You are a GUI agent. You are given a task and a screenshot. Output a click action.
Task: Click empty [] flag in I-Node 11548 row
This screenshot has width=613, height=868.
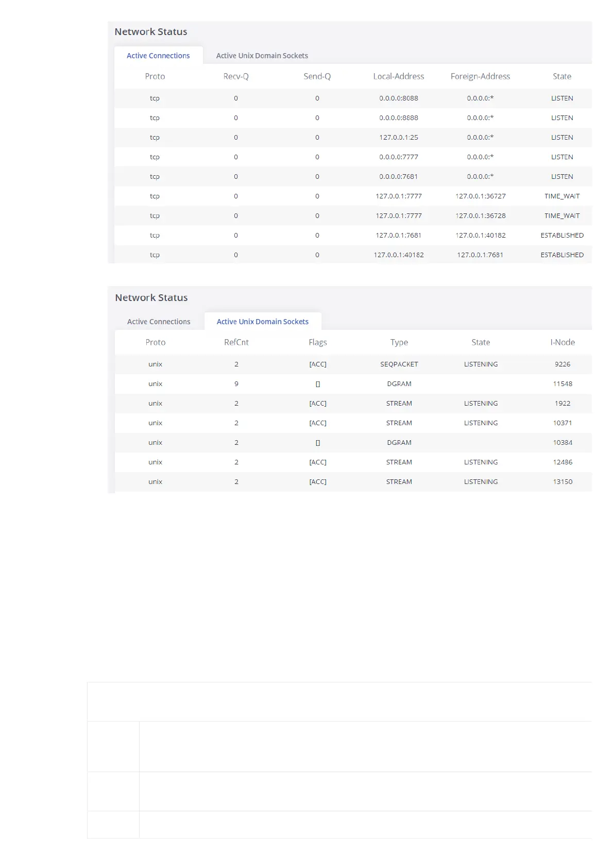pos(318,383)
